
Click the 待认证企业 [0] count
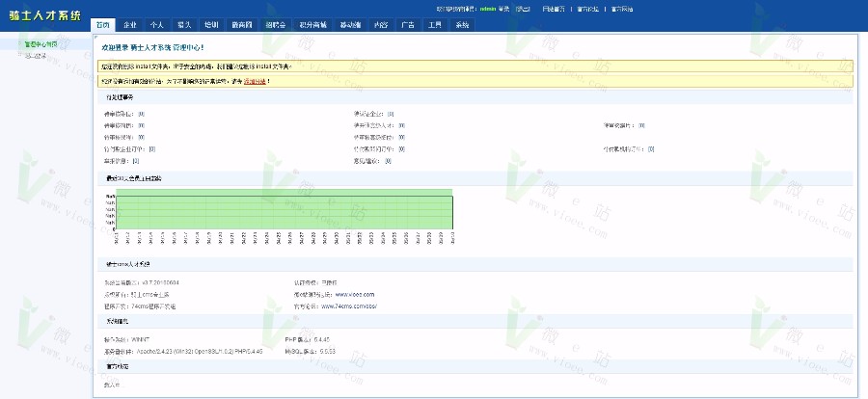click(391, 114)
